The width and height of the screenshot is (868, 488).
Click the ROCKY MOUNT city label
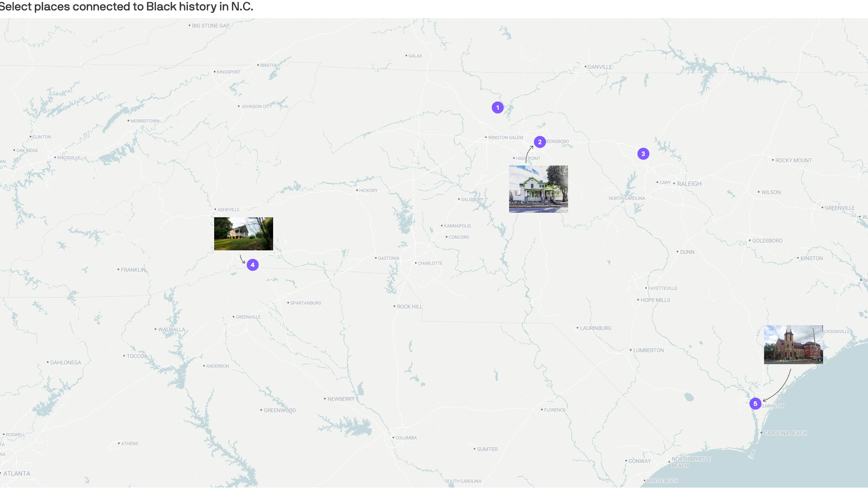[793, 160]
